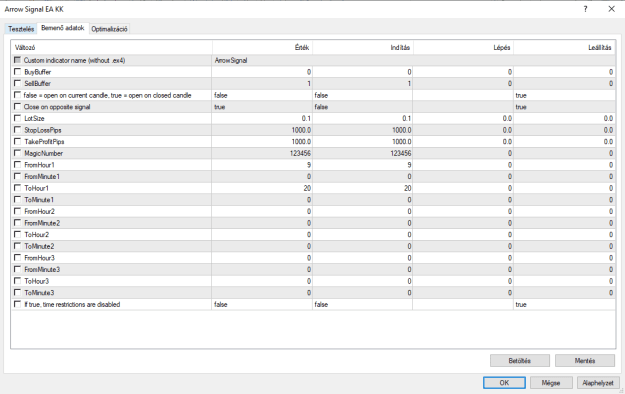Enable the LotSize checkbox
This screenshot has width=625, height=394.
click(x=17, y=118)
